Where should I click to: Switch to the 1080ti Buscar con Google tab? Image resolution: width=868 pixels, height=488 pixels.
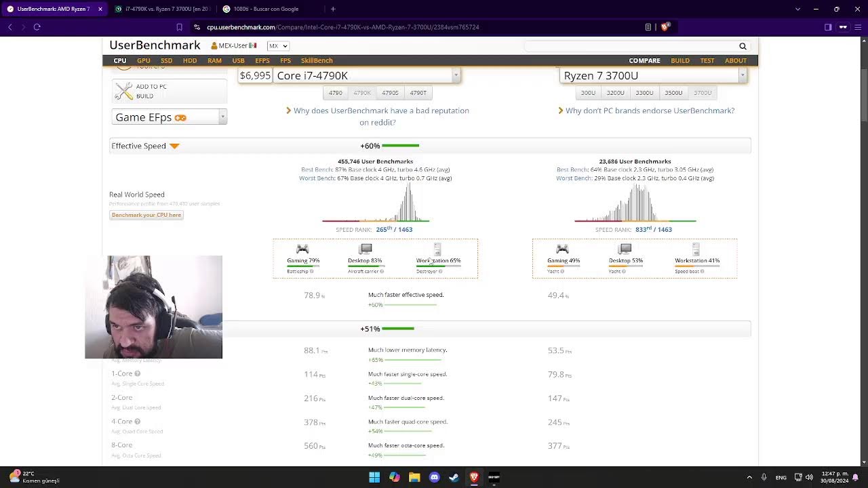click(266, 9)
